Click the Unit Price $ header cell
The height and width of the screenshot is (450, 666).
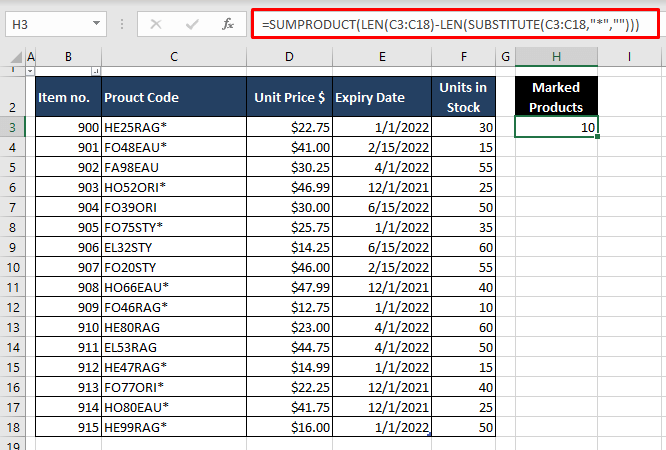(x=290, y=97)
